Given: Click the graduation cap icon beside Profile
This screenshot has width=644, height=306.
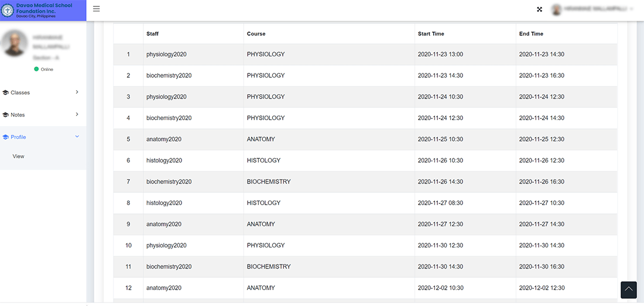Looking at the screenshot, I should click(x=5, y=137).
